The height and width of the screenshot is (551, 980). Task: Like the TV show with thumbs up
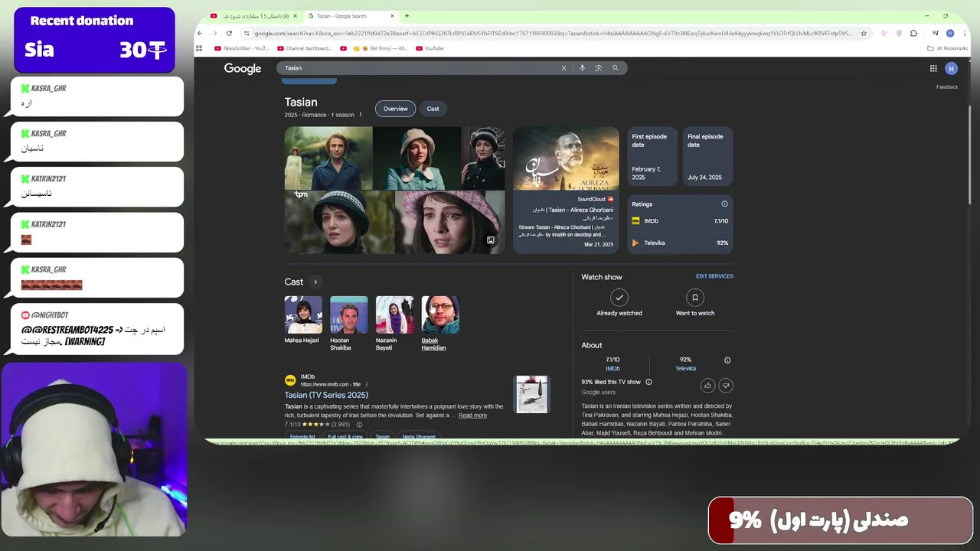[707, 386]
